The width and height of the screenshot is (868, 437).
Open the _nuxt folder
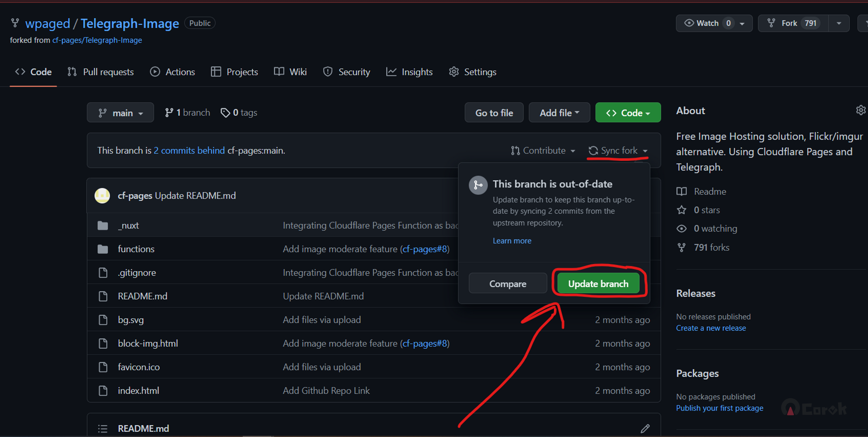tap(128, 225)
